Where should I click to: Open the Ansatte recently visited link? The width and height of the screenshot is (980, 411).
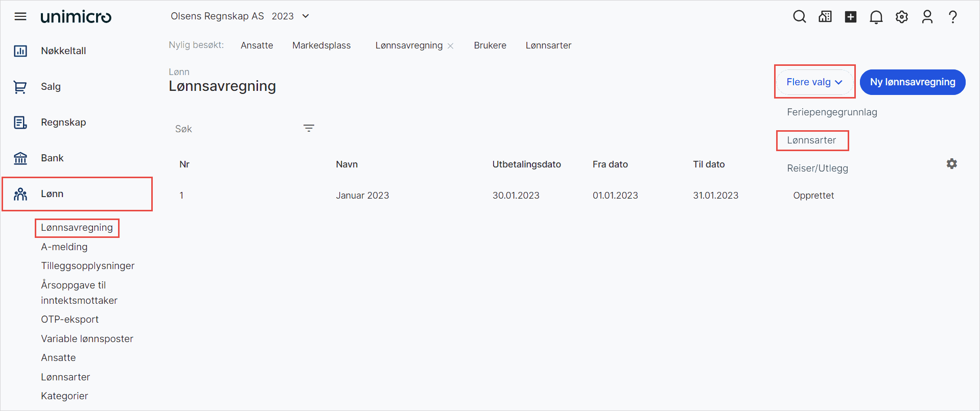[256, 45]
